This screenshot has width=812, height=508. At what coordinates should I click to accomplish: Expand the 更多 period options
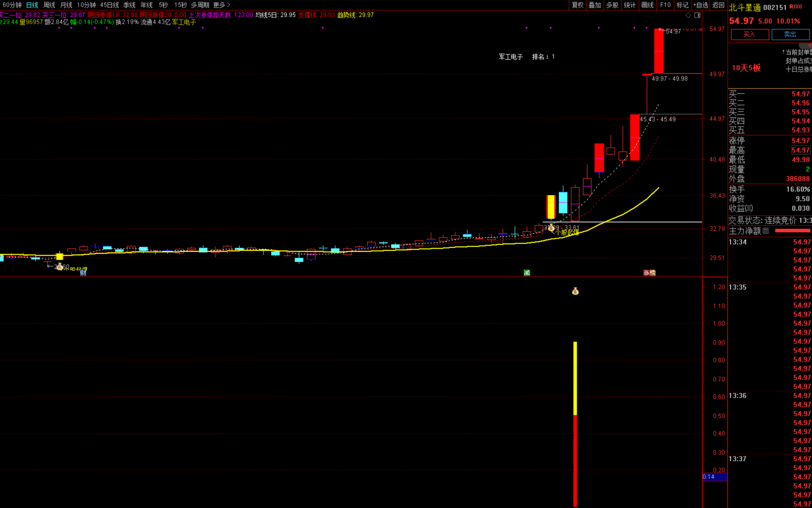222,5
